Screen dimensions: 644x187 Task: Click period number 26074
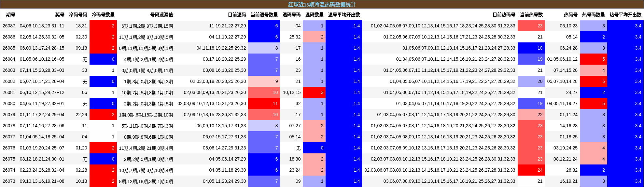(x=9, y=170)
